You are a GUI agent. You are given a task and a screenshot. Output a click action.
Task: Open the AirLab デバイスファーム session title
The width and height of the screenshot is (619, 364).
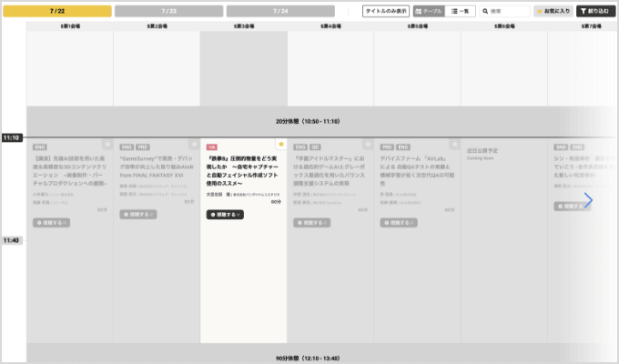[x=417, y=171]
